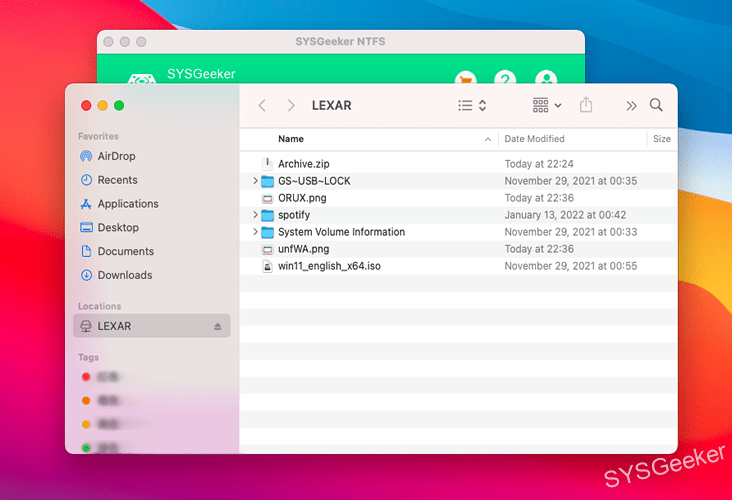Select the red tag in sidebar
Viewport: 732px width, 500px height.
coord(86,377)
